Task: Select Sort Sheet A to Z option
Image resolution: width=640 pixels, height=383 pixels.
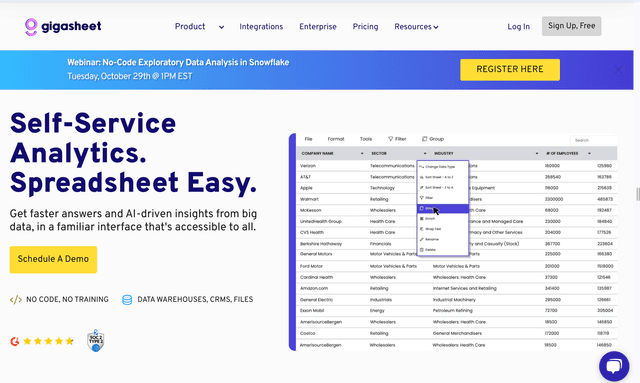Action: pyautogui.click(x=442, y=177)
